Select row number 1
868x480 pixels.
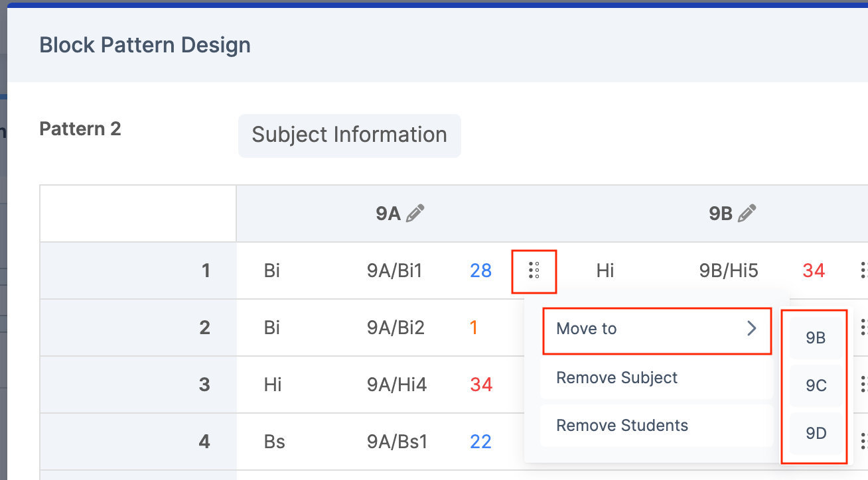click(206, 270)
